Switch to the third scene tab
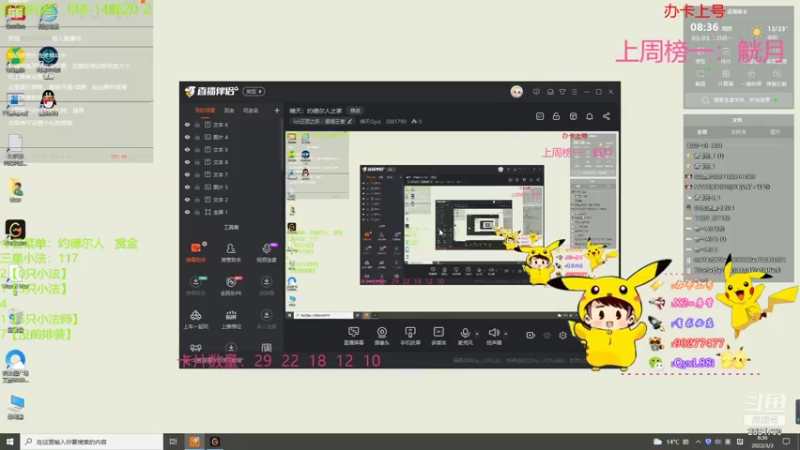 click(251, 110)
